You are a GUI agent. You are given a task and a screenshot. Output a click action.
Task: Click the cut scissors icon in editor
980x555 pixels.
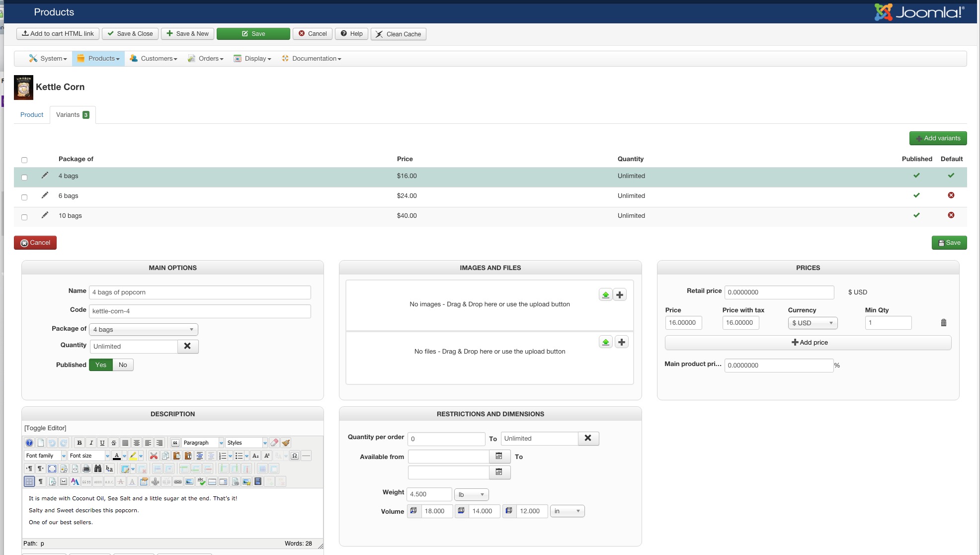(x=154, y=456)
